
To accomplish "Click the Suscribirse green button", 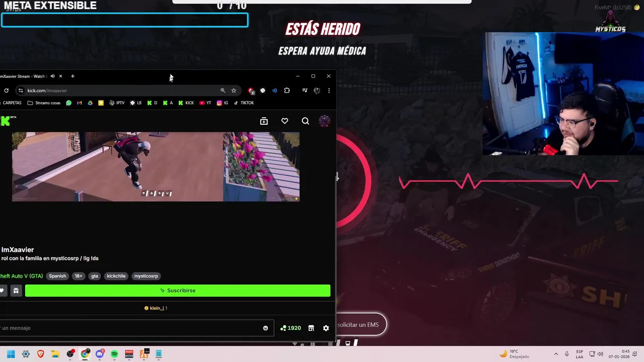I will coord(178,291).
